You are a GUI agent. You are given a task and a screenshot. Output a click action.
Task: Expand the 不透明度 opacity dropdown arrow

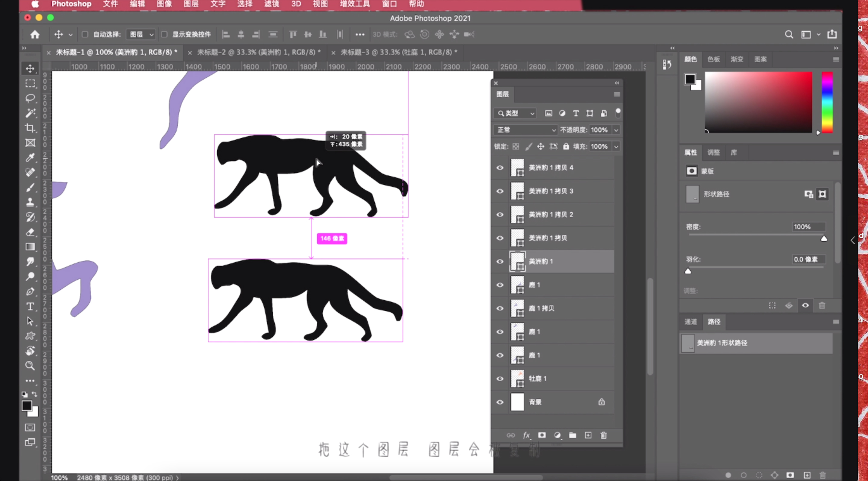(x=616, y=130)
